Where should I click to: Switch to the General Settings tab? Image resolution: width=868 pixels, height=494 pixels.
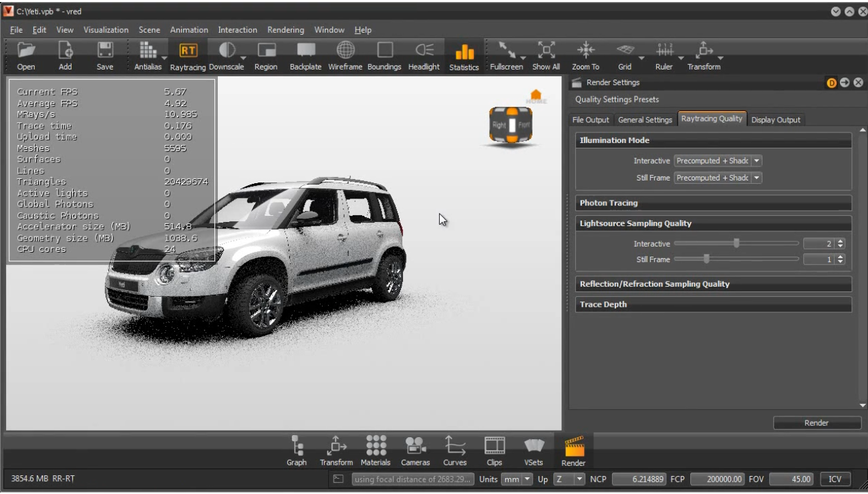[x=645, y=120]
